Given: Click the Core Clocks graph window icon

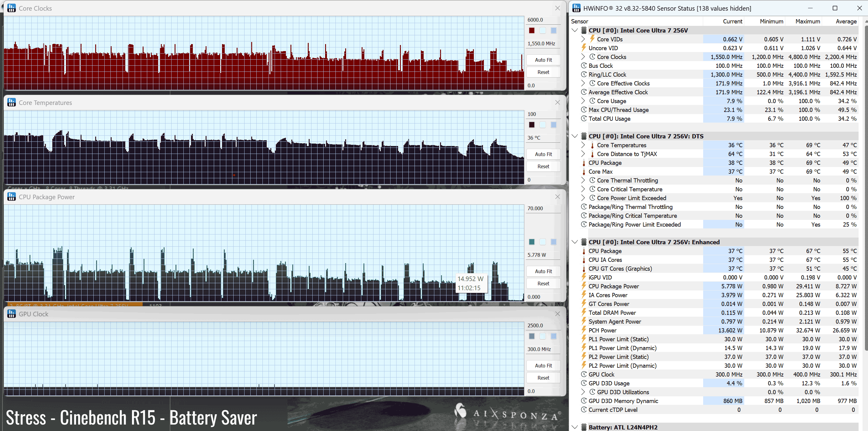Looking at the screenshot, I should [12, 8].
